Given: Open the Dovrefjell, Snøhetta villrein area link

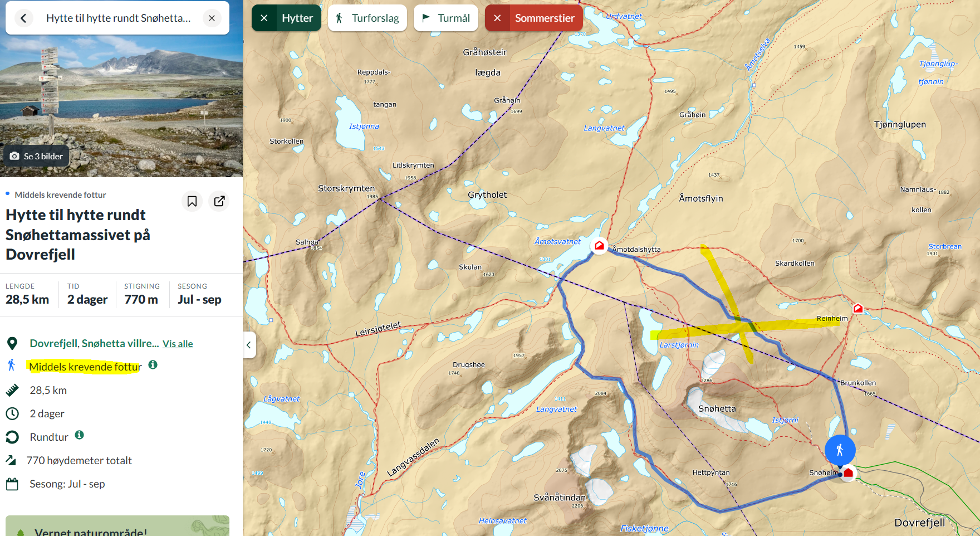Looking at the screenshot, I should point(94,343).
